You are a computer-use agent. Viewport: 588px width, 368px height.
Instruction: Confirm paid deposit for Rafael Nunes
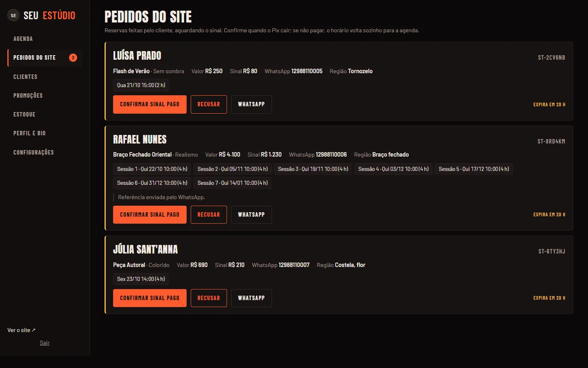150,215
